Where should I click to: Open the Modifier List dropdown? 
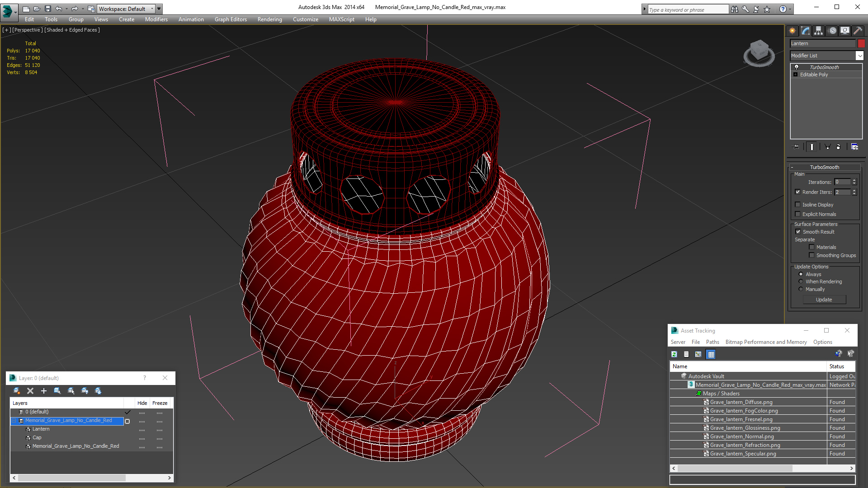pos(859,56)
